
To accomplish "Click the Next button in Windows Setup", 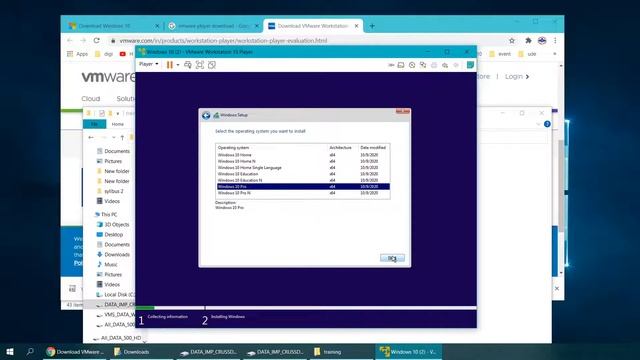I will tap(392, 258).
